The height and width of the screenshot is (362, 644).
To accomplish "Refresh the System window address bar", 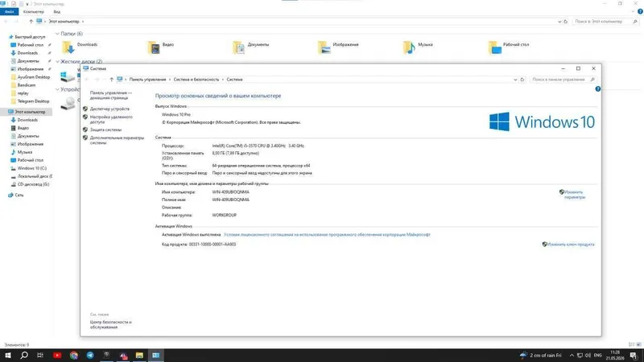I will 522,80.
